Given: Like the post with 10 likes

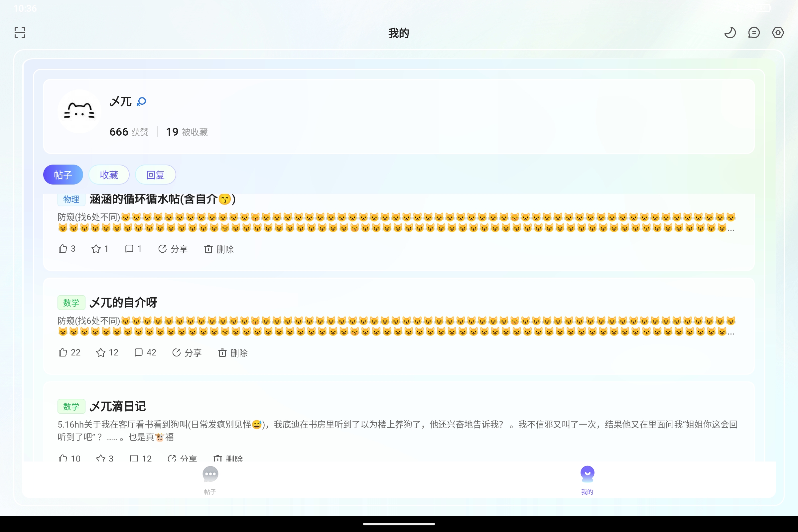Looking at the screenshot, I should click(69, 458).
